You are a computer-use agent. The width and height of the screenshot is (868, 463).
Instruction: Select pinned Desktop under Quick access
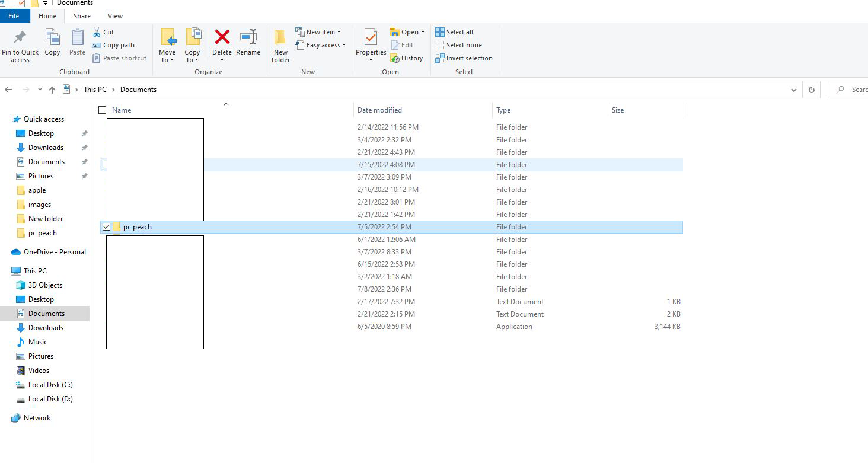coord(41,133)
